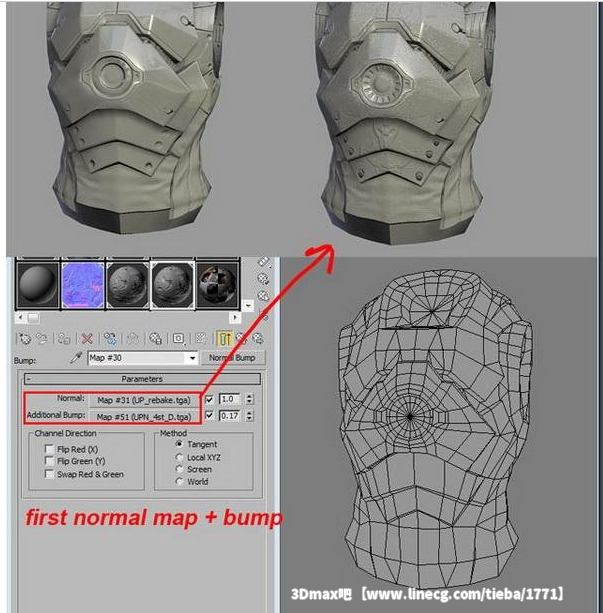Decrease the Normal amount spinner
Image resolution: width=603 pixels, height=613 pixels.
point(249,402)
